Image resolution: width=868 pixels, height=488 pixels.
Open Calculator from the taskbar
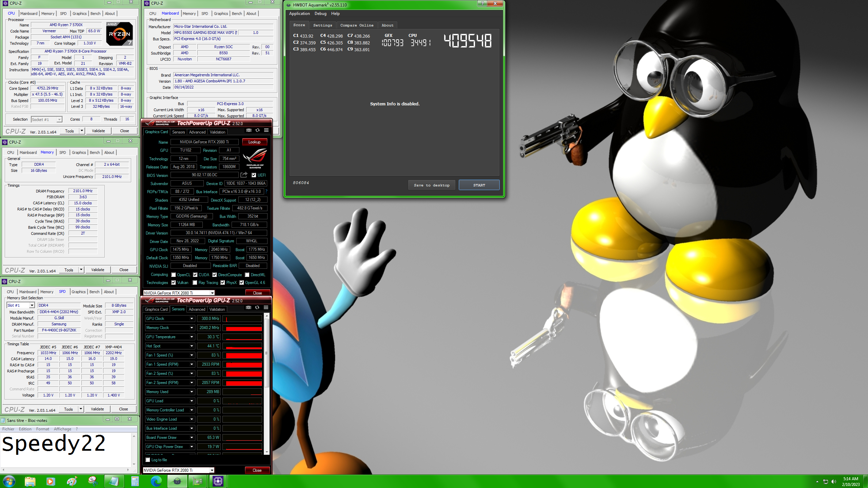point(135,481)
